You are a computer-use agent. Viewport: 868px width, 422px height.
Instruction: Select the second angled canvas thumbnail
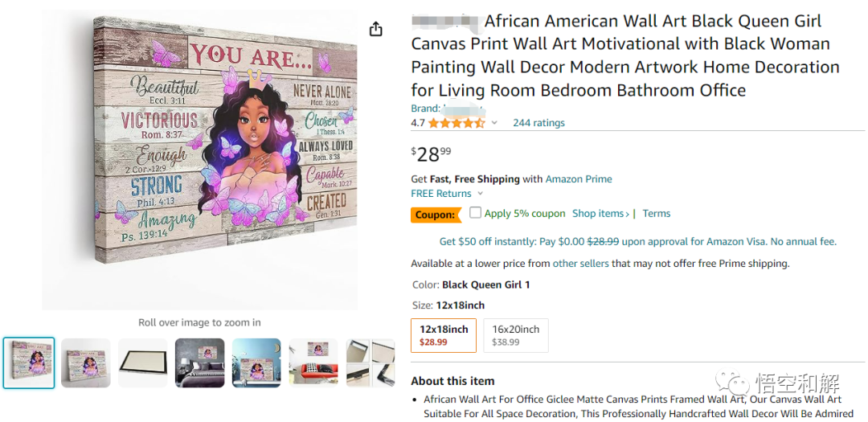pos(86,363)
